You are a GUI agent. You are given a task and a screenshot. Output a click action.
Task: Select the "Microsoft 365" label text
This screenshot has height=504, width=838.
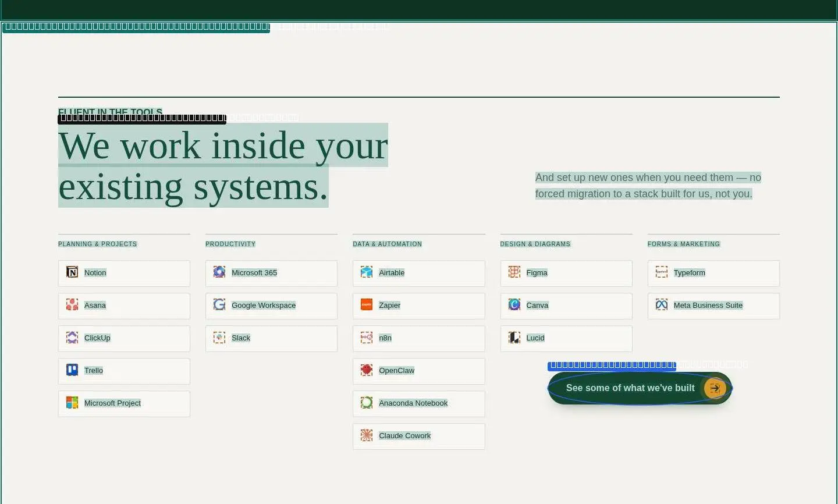pyautogui.click(x=254, y=272)
